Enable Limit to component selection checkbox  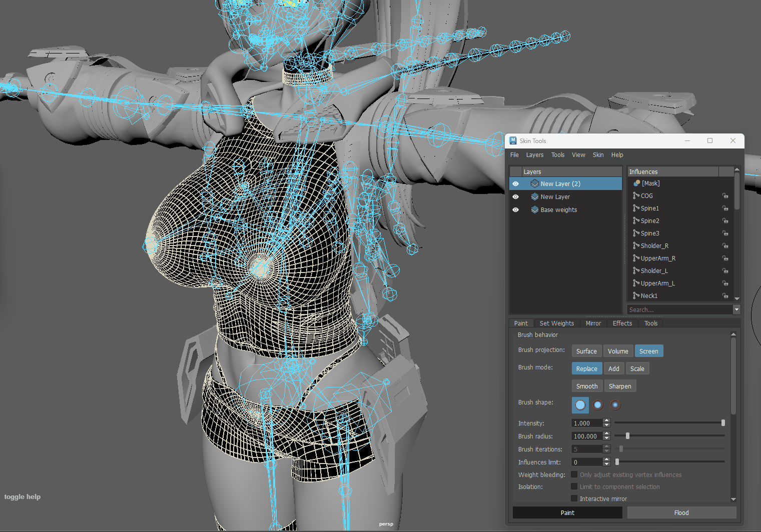tap(574, 486)
